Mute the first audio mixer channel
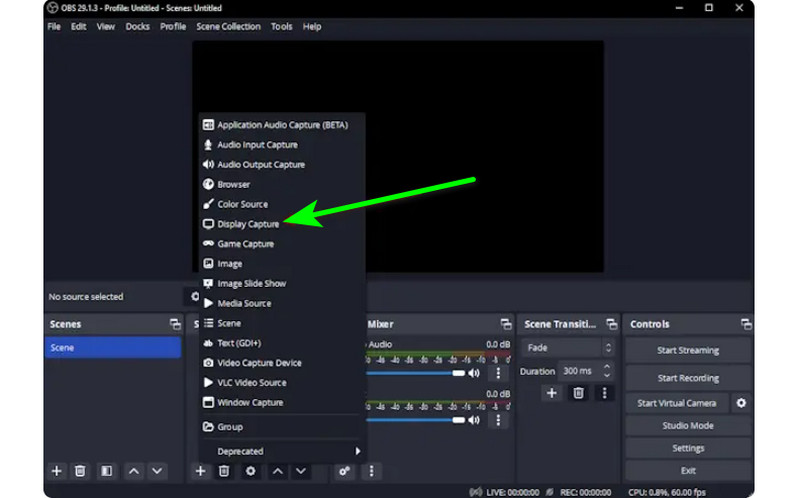 474,373
